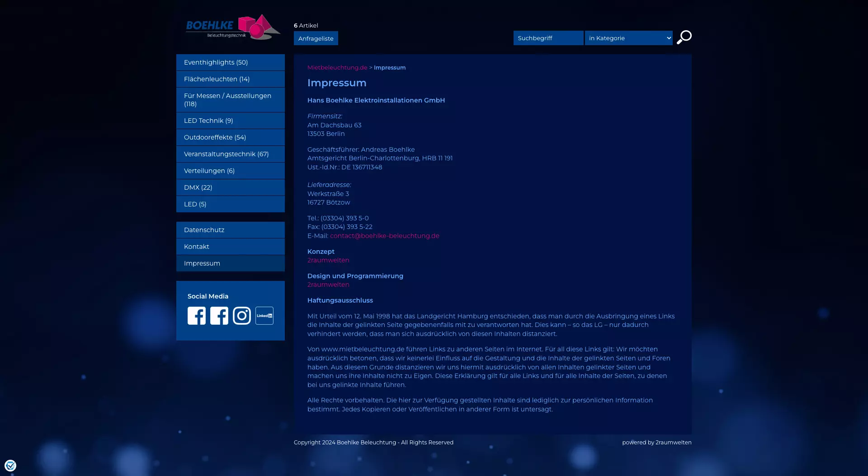Select DMX (22) category
The image size is (868, 476).
click(231, 187)
